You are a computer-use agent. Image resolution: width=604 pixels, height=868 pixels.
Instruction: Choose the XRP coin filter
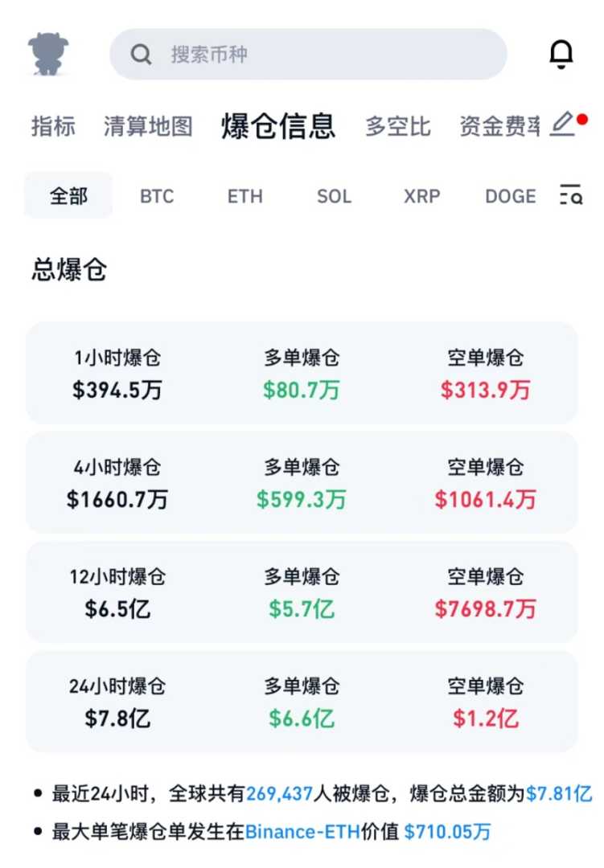422,196
